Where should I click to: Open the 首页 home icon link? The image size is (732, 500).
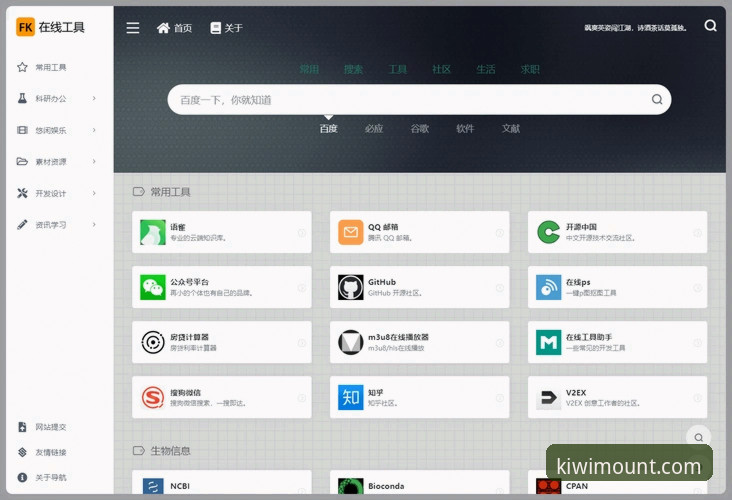coord(174,28)
